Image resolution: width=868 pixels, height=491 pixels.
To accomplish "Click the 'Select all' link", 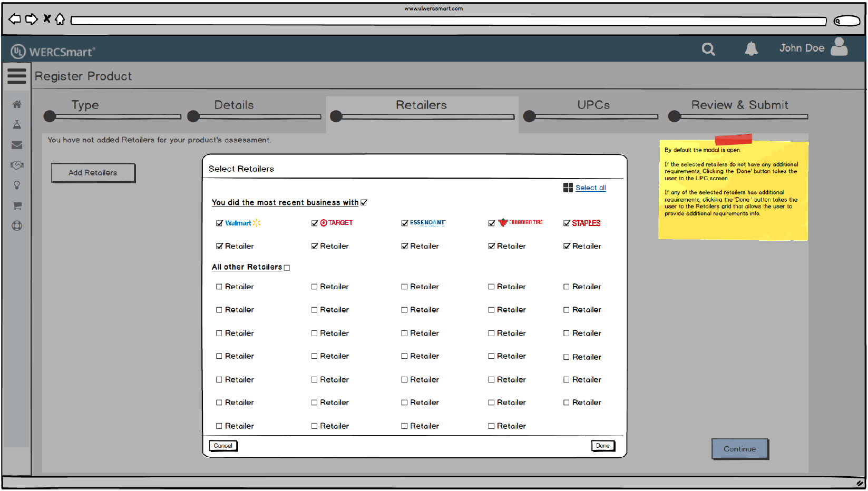I will (590, 188).
